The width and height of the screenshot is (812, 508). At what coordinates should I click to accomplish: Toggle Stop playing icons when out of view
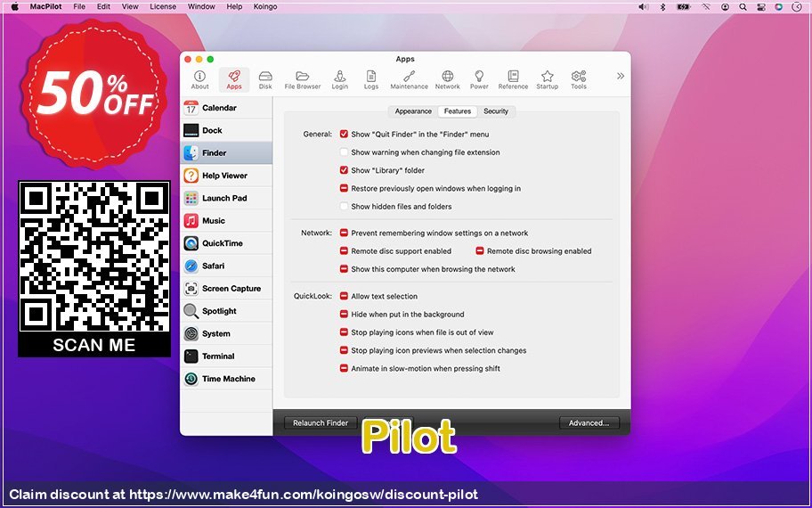coord(344,332)
